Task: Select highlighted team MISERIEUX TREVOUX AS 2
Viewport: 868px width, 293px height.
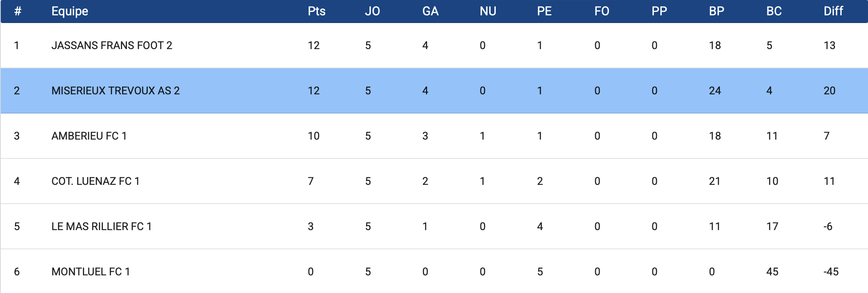Action: (x=116, y=91)
